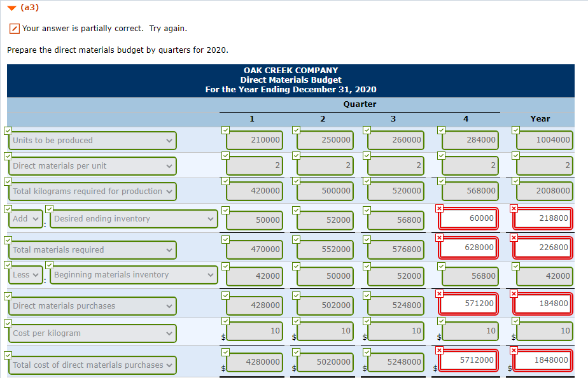Toggle the green checkbox beside the Add dropdown
588x378 pixels.
click(8, 207)
